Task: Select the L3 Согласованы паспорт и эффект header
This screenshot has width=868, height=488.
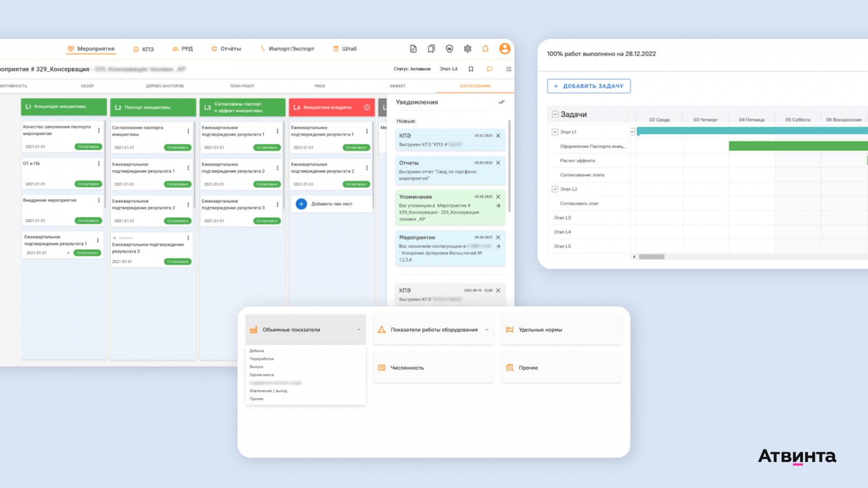Action: [242, 107]
